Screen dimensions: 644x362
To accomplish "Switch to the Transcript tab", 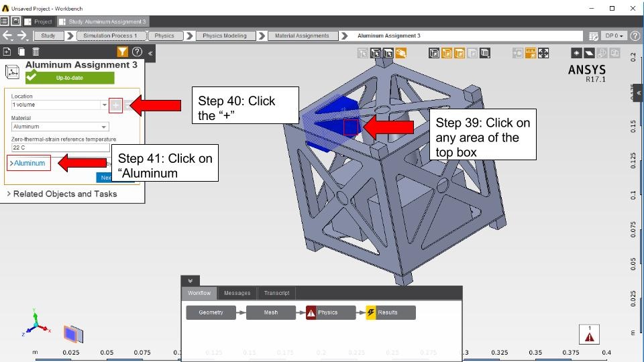I will click(x=276, y=293).
